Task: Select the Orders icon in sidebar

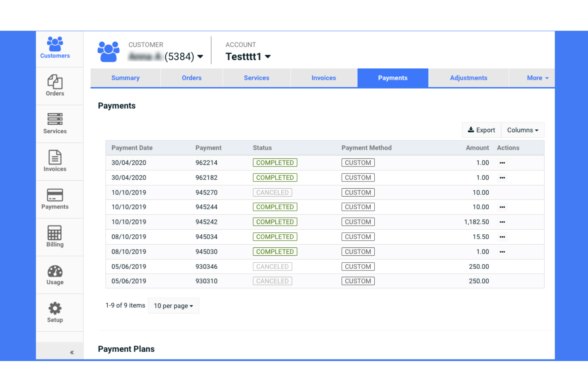Action: [54, 85]
